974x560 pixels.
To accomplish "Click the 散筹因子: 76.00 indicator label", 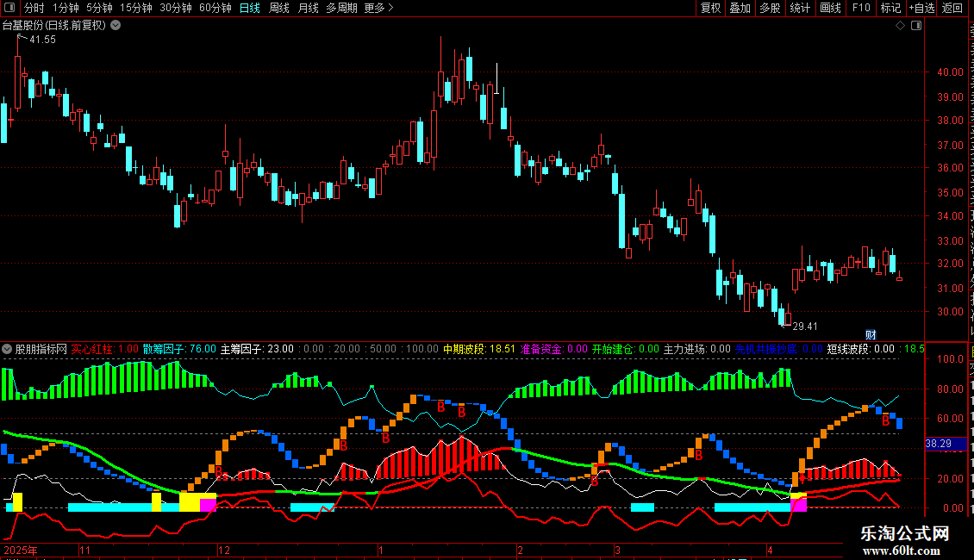I will pyautogui.click(x=179, y=349).
